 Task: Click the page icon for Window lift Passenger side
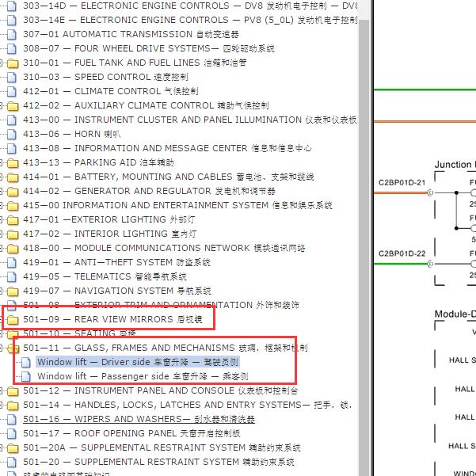26,377
